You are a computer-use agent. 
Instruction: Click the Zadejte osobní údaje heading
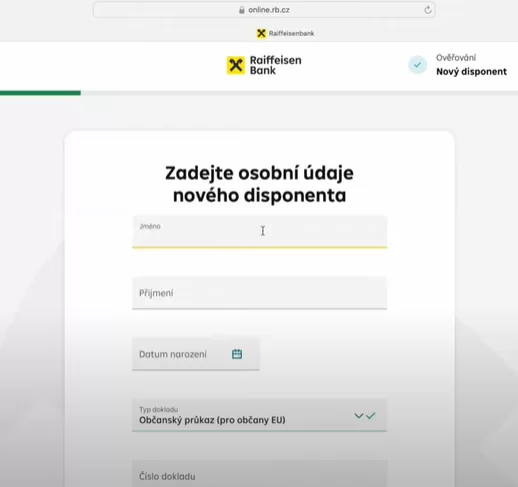tap(259, 184)
